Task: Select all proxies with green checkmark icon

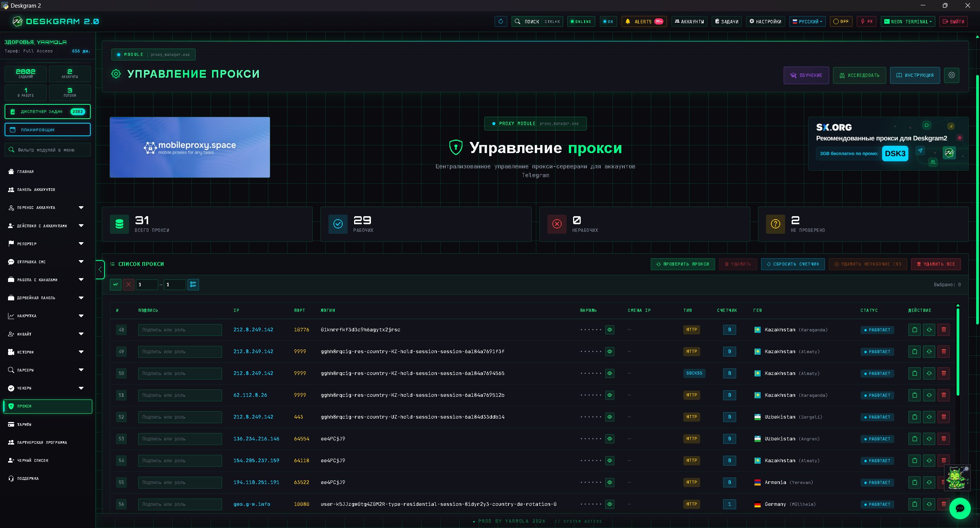Action: [116, 284]
